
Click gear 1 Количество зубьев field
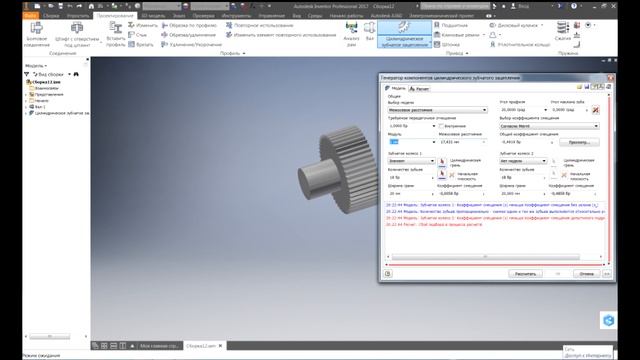(411, 178)
